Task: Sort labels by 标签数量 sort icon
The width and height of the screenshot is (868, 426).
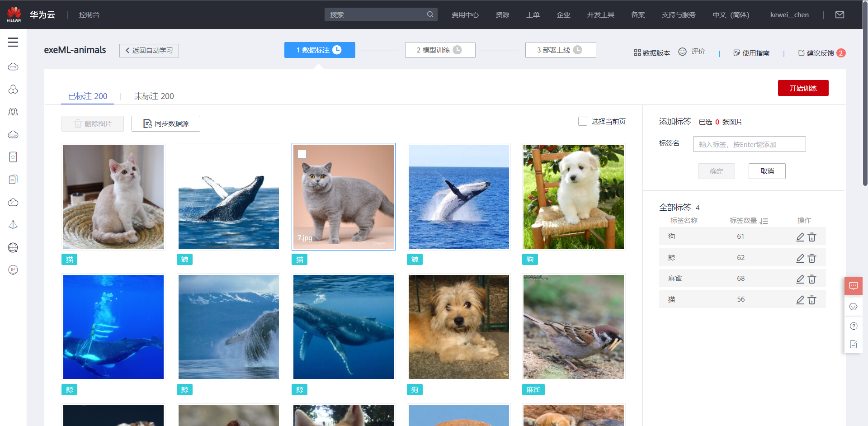Action: [x=764, y=221]
